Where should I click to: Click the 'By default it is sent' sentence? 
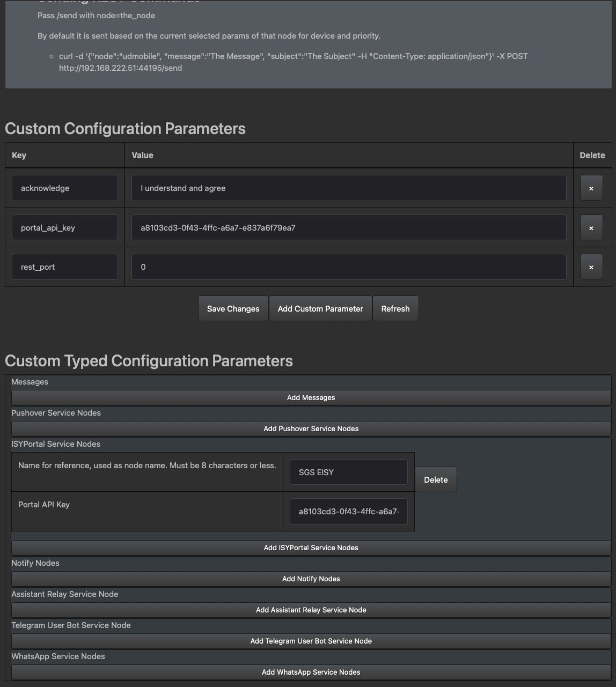(x=209, y=36)
